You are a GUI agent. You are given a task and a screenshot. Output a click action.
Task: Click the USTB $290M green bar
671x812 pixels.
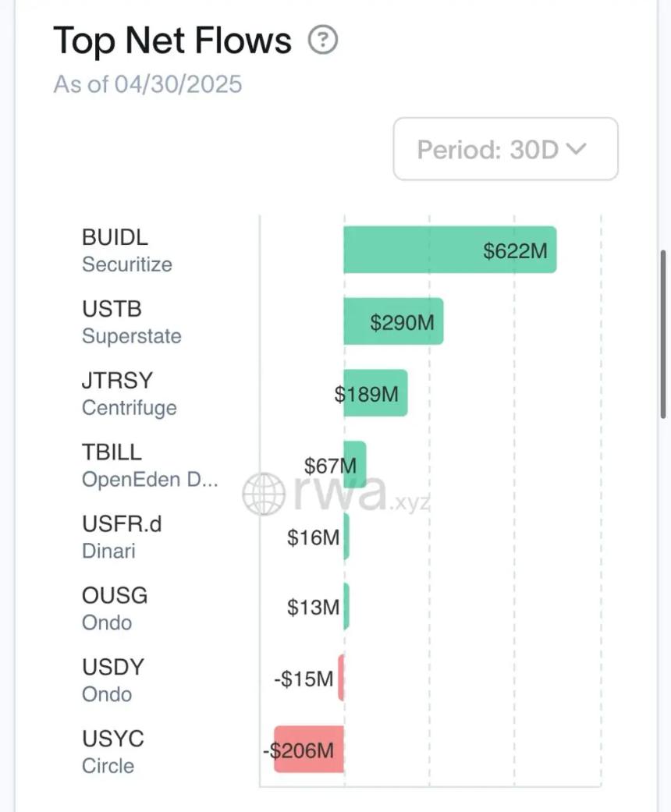[x=393, y=321]
